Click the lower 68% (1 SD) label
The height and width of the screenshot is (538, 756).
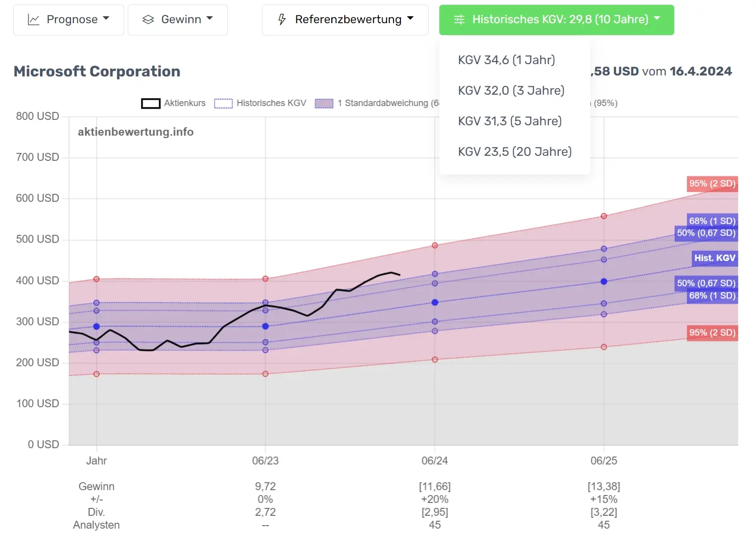click(x=712, y=295)
